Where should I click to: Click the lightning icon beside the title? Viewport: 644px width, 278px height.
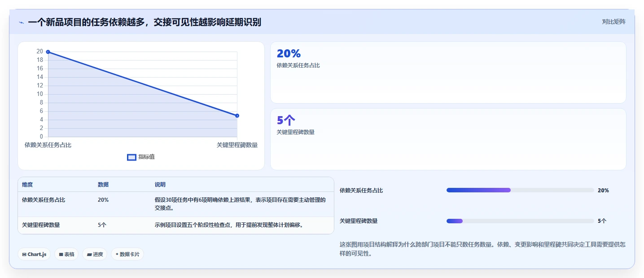point(22,22)
